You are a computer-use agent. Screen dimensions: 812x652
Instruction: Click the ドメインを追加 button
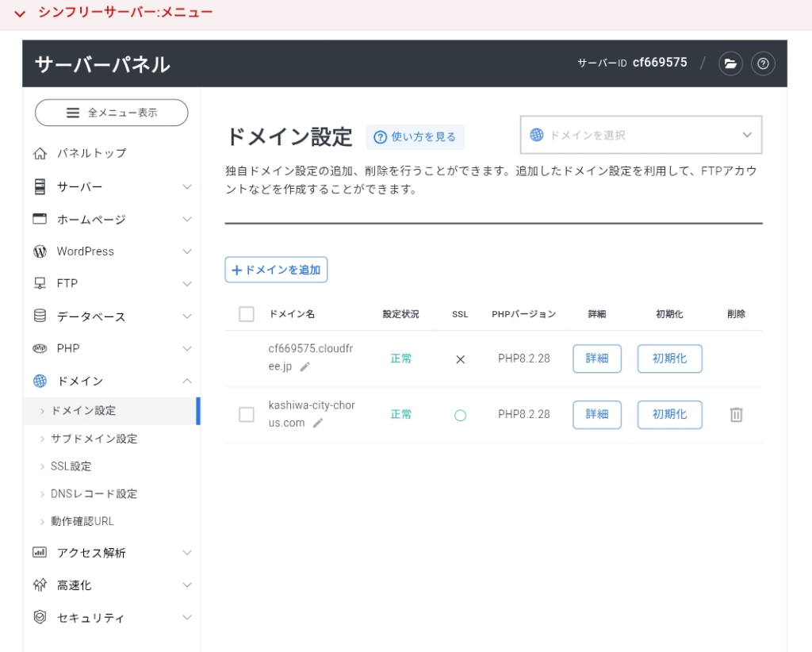point(276,270)
